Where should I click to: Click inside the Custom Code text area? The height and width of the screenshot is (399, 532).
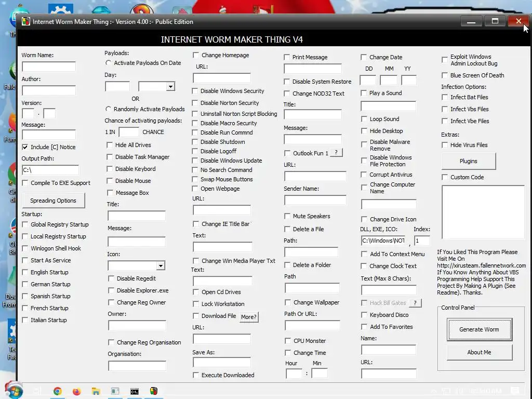[483, 212]
